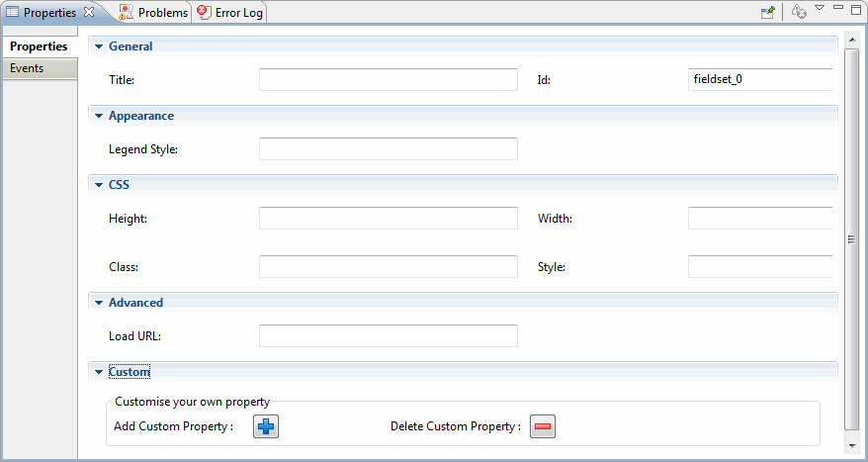Screen dimensions: 868x462
Task: Close the Properties tab with its X
Action: (89, 12)
